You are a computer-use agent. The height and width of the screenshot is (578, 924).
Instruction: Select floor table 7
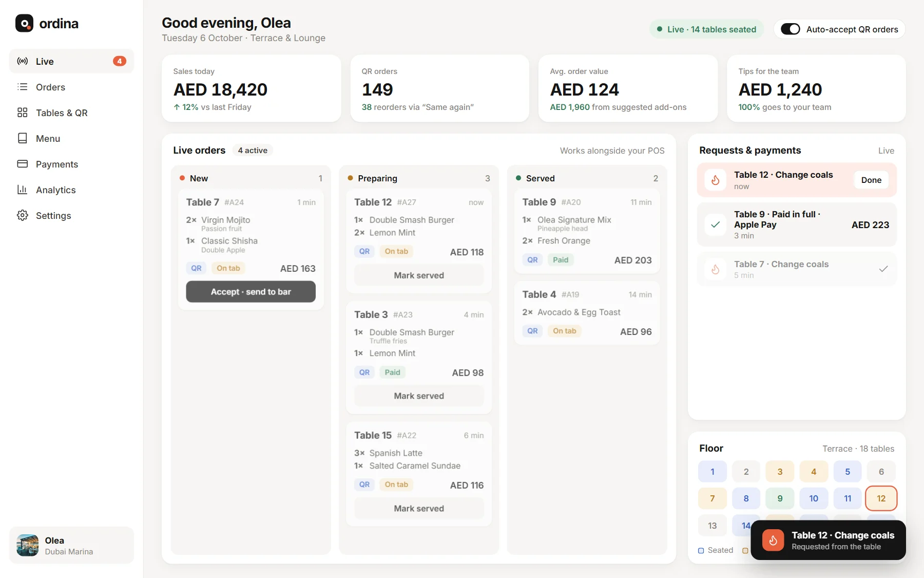[713, 498]
